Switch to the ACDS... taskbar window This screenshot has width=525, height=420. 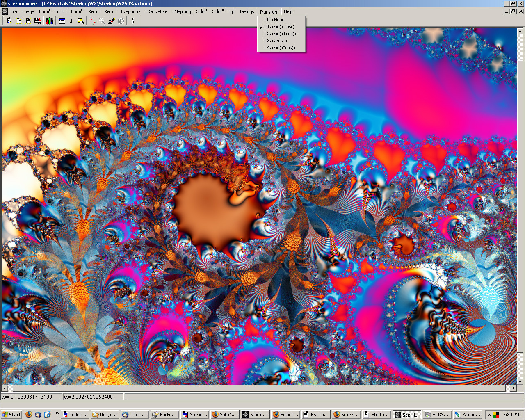[x=437, y=415]
